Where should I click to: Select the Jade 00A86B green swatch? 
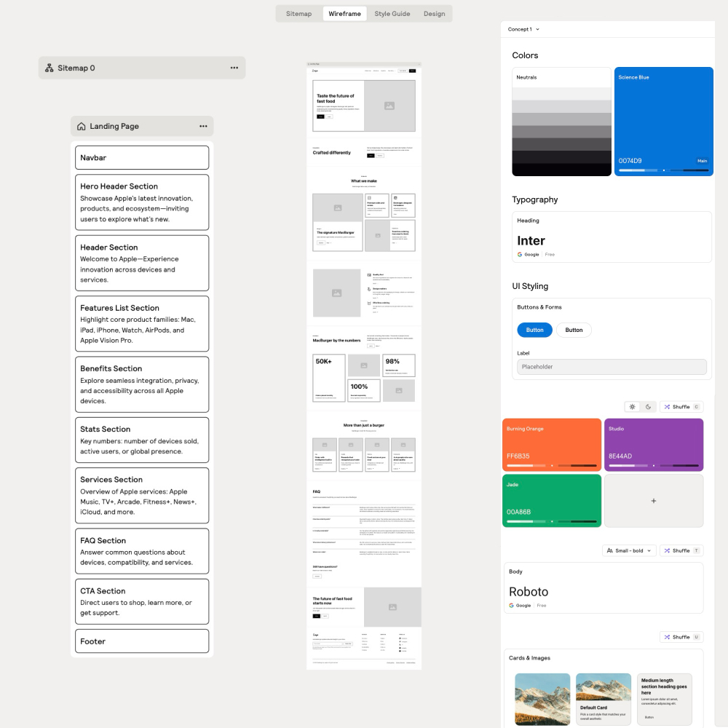552,501
